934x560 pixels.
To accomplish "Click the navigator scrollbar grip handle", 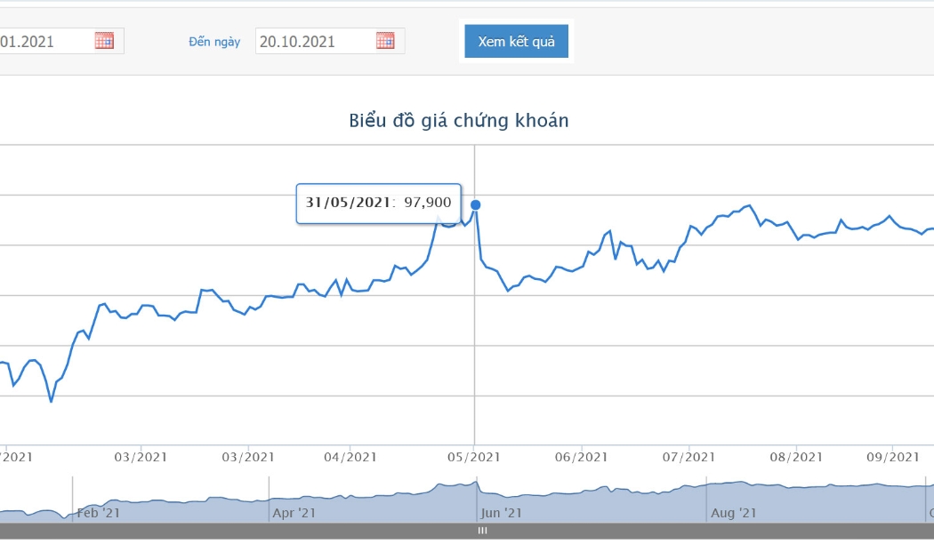I will [482, 531].
